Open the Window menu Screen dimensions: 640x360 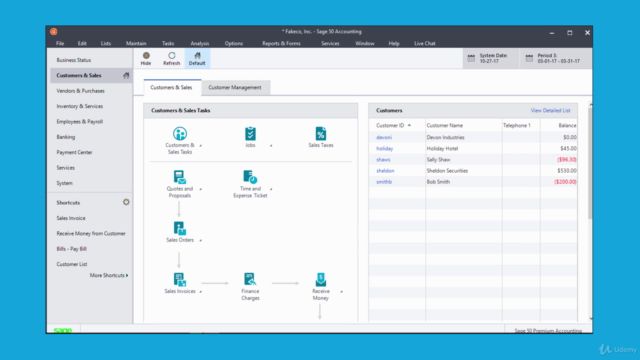click(x=364, y=43)
